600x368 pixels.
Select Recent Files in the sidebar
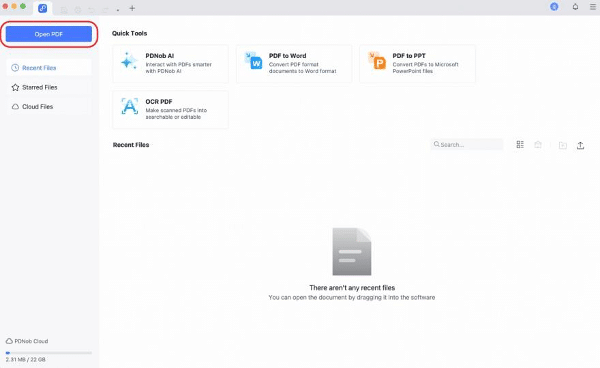point(49,68)
